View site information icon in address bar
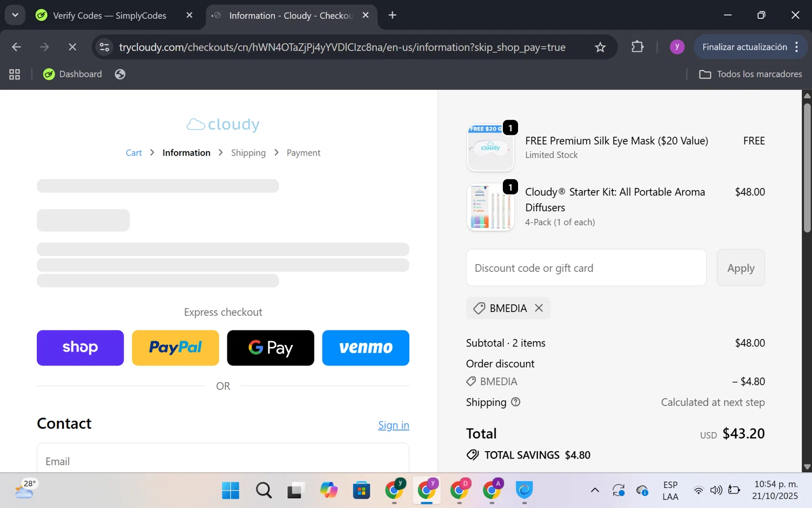The width and height of the screenshot is (812, 508). coord(104,47)
